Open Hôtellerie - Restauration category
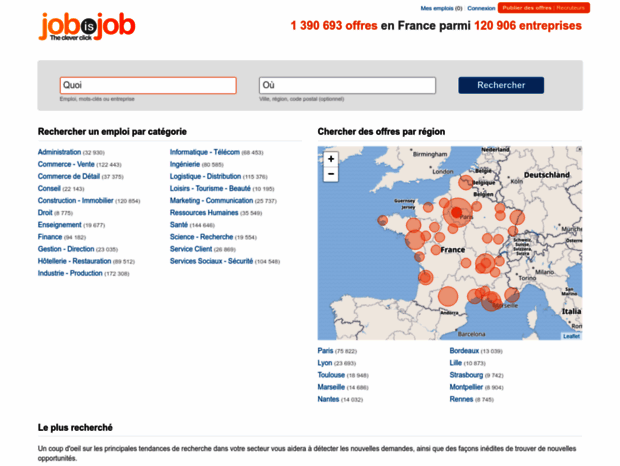620x466 pixels. pyautogui.click(x=74, y=261)
